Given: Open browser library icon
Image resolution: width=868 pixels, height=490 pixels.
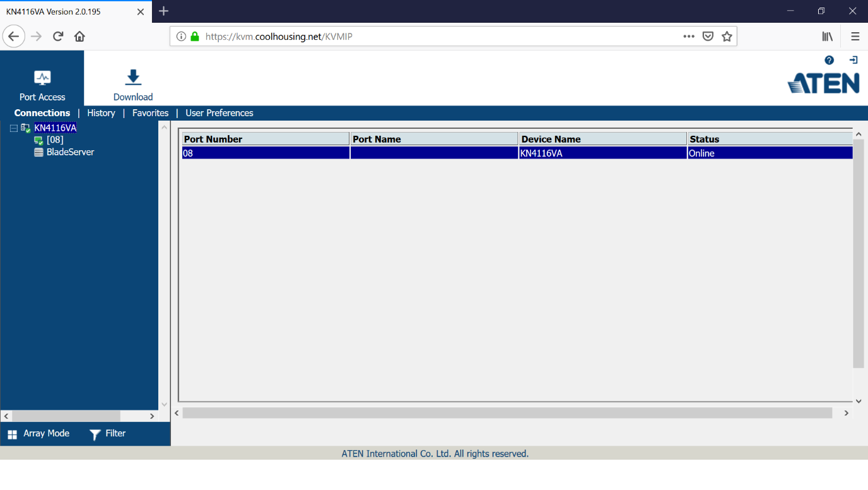Looking at the screenshot, I should (x=828, y=37).
